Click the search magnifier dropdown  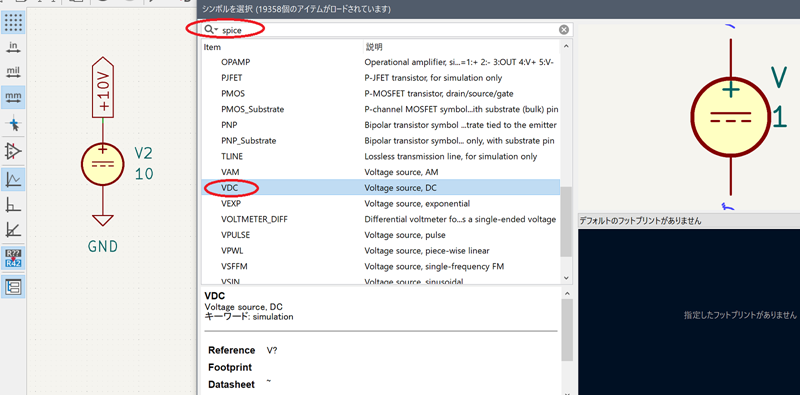[x=211, y=30]
